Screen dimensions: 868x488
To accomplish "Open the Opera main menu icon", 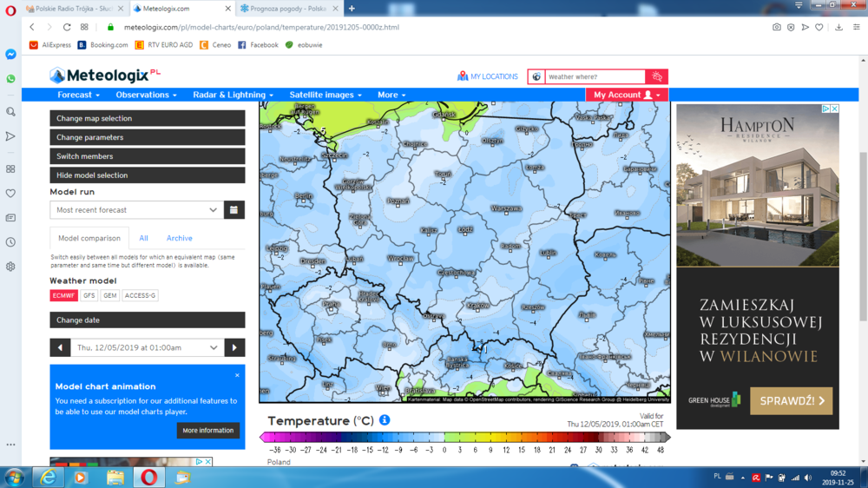I will (10, 10).
